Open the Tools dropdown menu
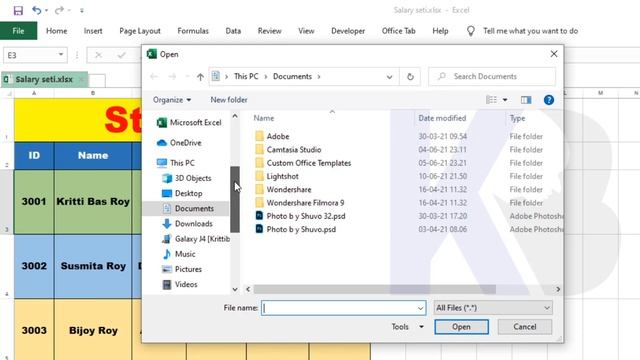This screenshot has width=640, height=360. [x=407, y=327]
